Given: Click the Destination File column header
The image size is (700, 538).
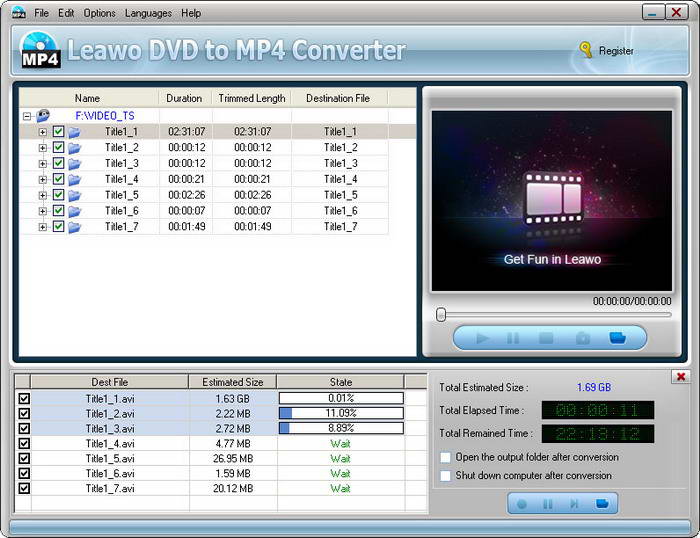Looking at the screenshot, I should (338, 98).
